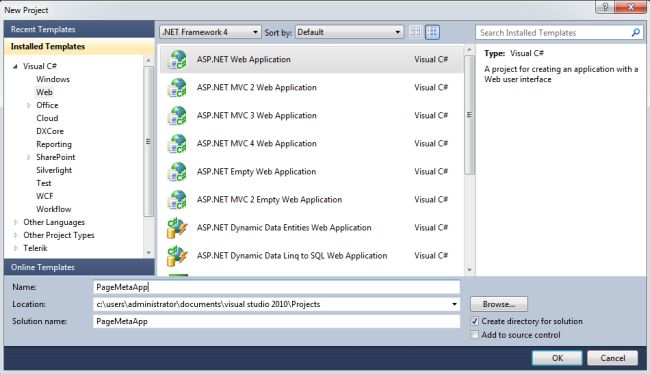650x374 pixels.
Task: Select the ASP.NET MVC 3 Web Application text
Action: [x=257, y=116]
